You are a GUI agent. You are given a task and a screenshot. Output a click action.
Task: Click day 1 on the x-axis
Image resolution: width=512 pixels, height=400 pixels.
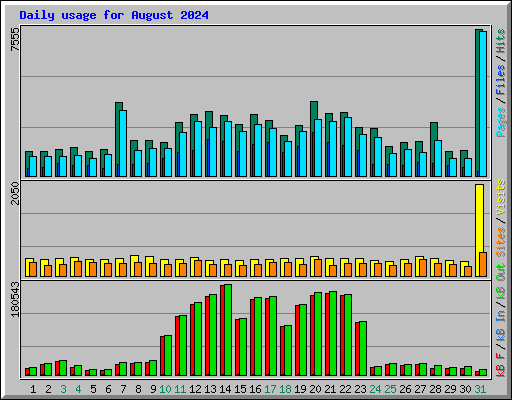point(33,389)
